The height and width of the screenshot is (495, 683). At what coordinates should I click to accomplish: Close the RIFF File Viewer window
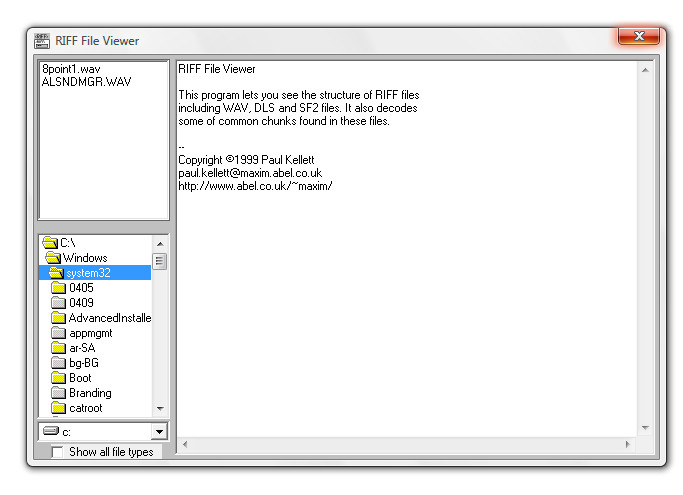pos(639,36)
